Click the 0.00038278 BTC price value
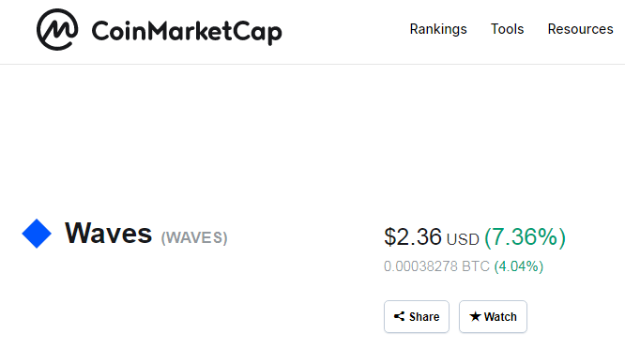This screenshot has height=364, width=625. 436,266
